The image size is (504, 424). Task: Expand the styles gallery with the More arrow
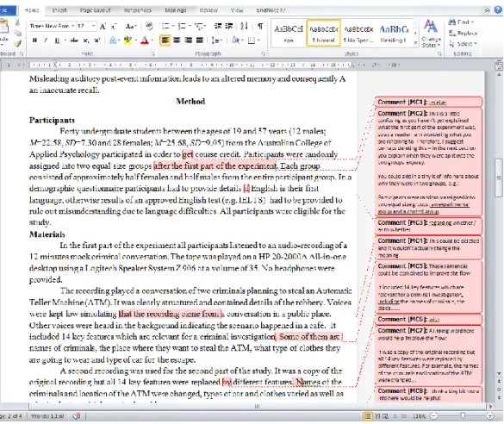[x=415, y=42]
